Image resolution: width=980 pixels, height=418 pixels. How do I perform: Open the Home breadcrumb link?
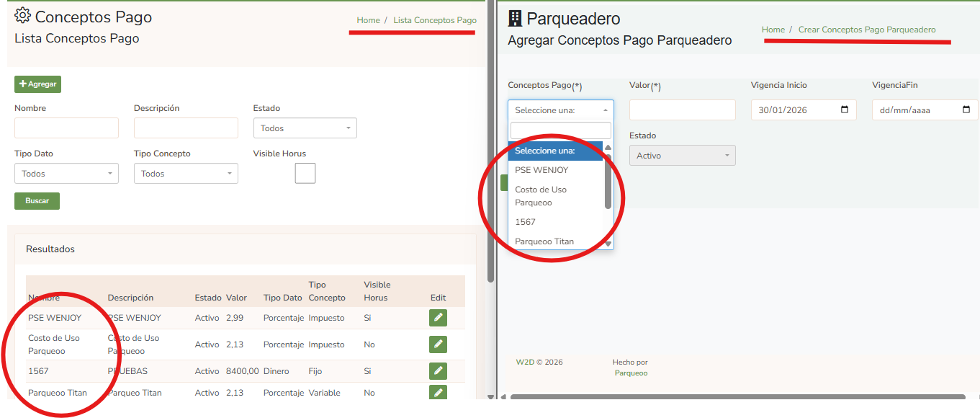368,20
